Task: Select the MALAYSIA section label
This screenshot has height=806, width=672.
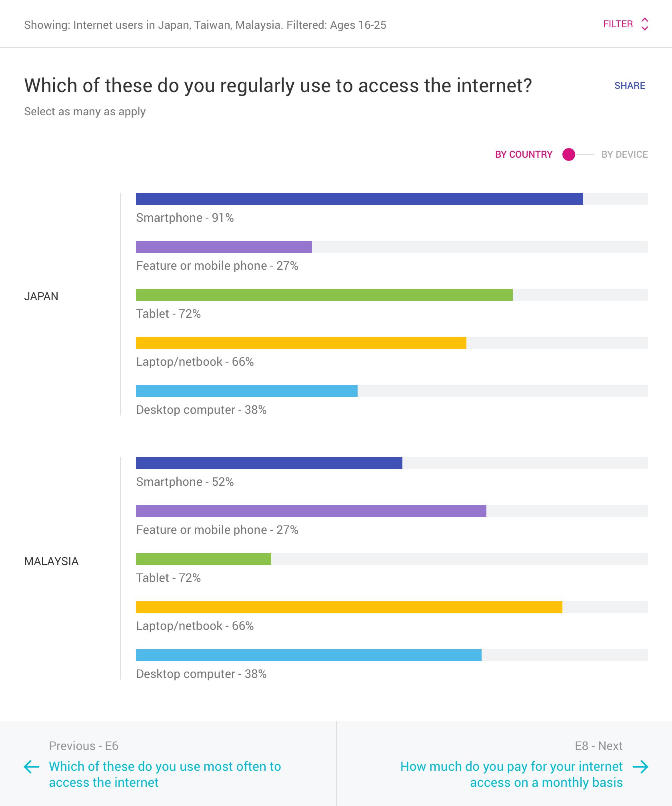Action: tap(52, 561)
